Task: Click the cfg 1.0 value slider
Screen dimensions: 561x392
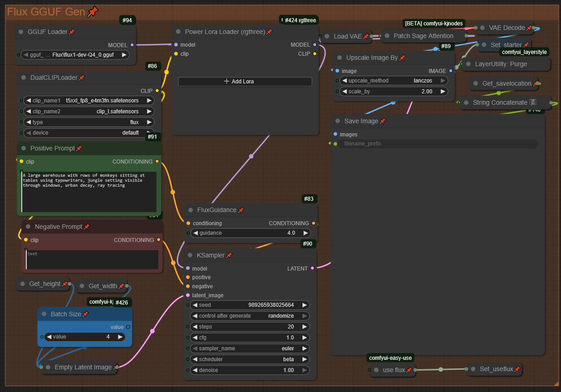Action: [249, 338]
